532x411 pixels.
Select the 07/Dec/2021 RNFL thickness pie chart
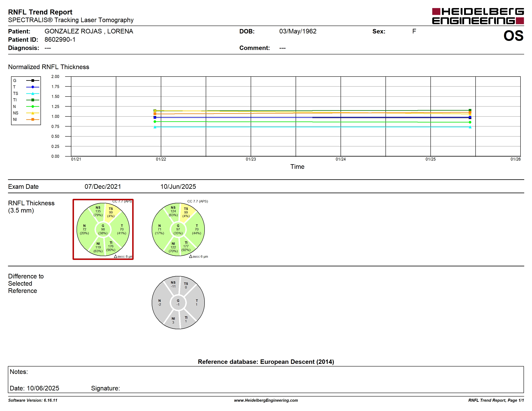click(103, 229)
